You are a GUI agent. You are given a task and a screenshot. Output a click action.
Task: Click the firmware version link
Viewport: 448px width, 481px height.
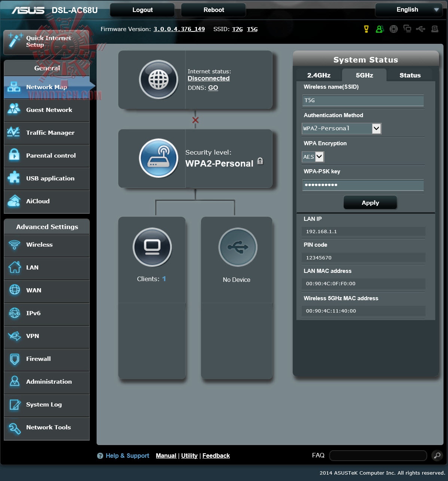(179, 29)
